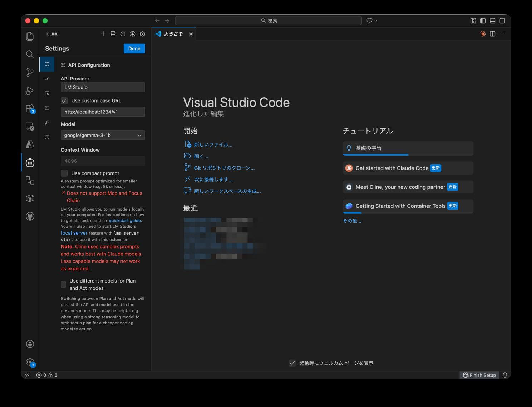Open the API Provider LM Studio selector

[x=103, y=87]
